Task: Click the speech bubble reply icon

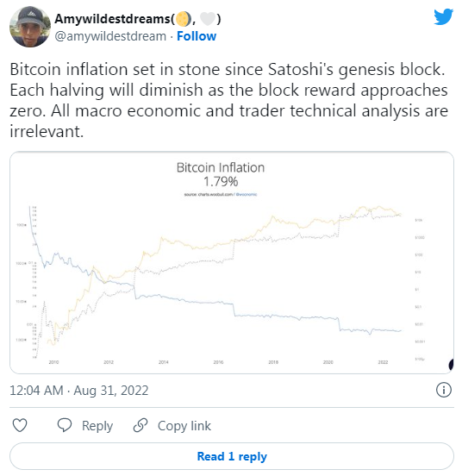Action: (65, 425)
